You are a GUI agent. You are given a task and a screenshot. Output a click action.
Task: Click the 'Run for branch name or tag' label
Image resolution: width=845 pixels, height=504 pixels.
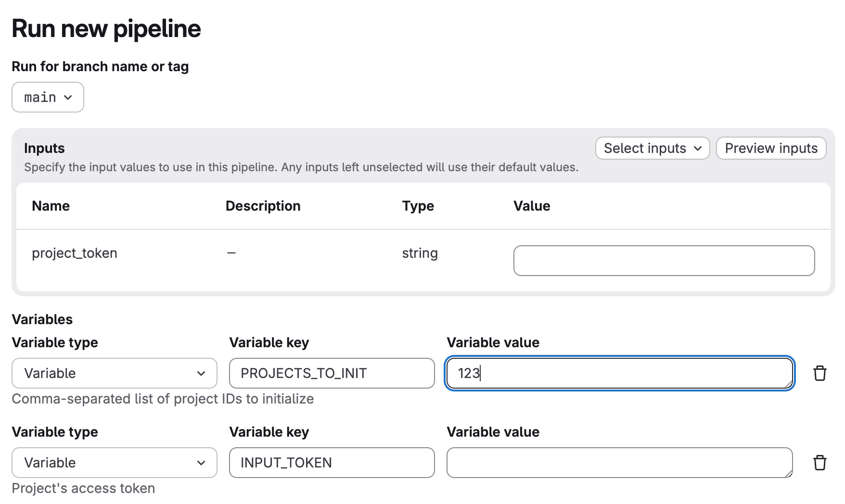[x=100, y=66]
